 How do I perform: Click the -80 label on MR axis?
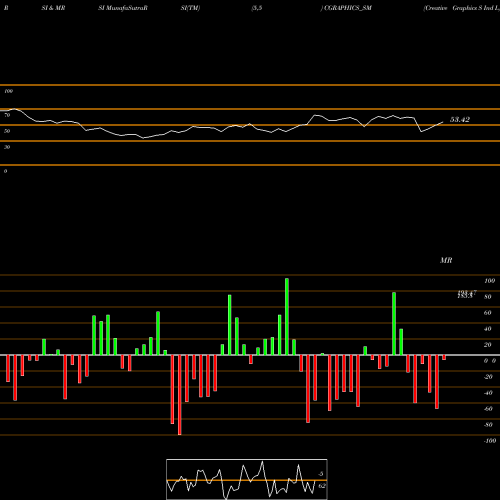click(488, 425)
